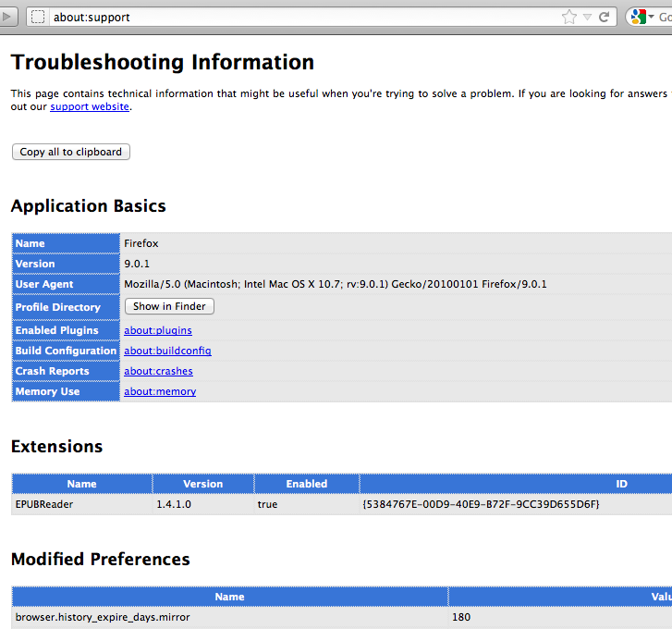Open the about:plugins link
The image size is (672, 629).
coord(158,330)
